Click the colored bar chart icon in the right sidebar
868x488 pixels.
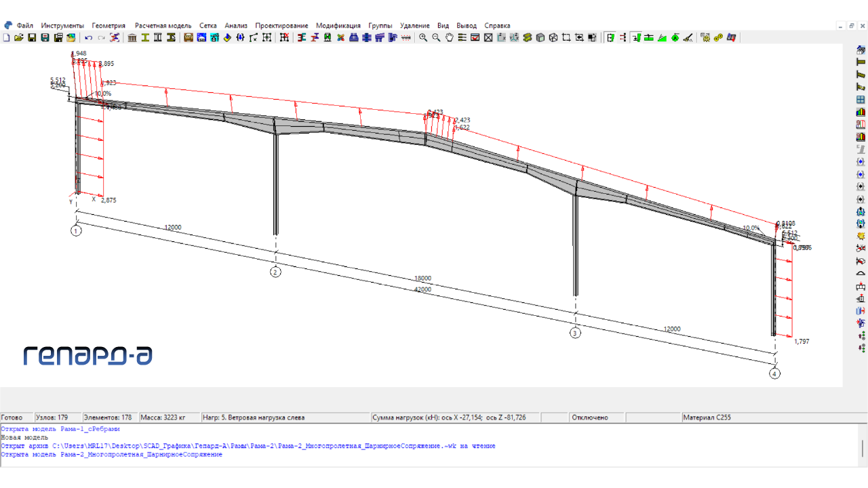pos(861,112)
